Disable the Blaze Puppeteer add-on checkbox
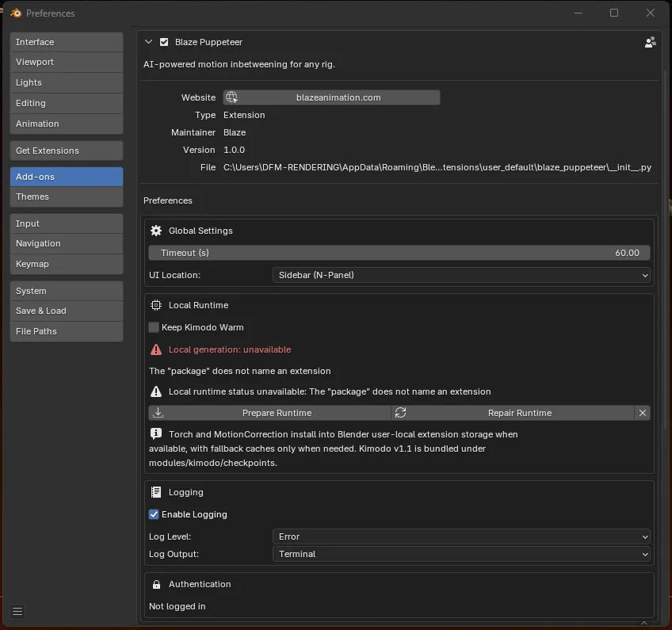 coord(164,42)
